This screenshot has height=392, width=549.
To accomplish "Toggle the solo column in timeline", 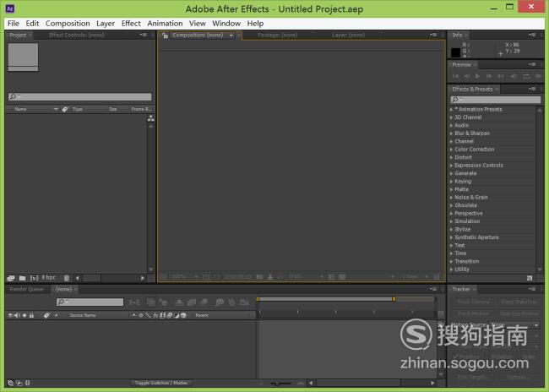I will pyautogui.click(x=24, y=315).
